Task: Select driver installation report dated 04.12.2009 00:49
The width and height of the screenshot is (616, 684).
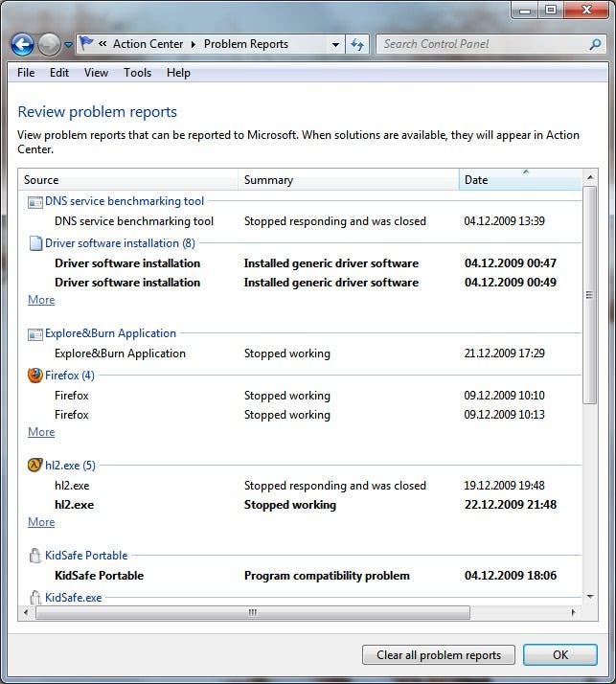Action: click(x=300, y=283)
